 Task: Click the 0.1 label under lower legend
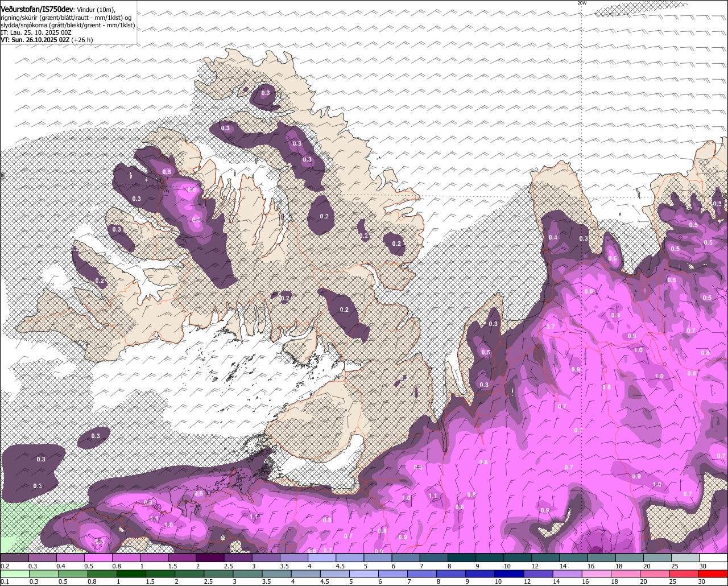click(x=5, y=581)
